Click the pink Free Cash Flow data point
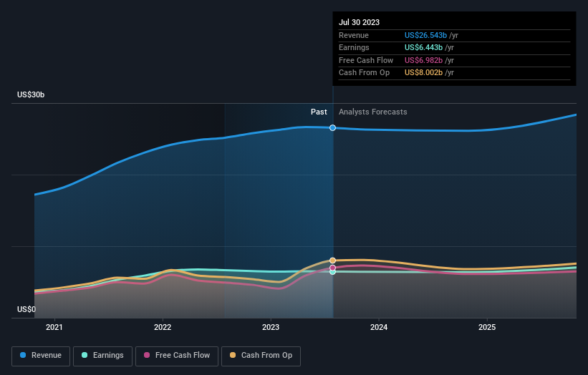The height and width of the screenshot is (375, 588). click(332, 268)
